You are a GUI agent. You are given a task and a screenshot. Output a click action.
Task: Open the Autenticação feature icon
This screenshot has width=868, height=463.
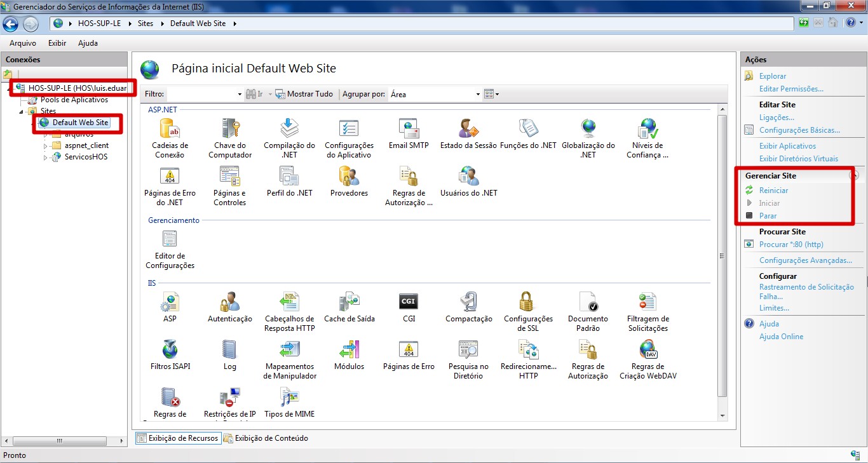230,302
